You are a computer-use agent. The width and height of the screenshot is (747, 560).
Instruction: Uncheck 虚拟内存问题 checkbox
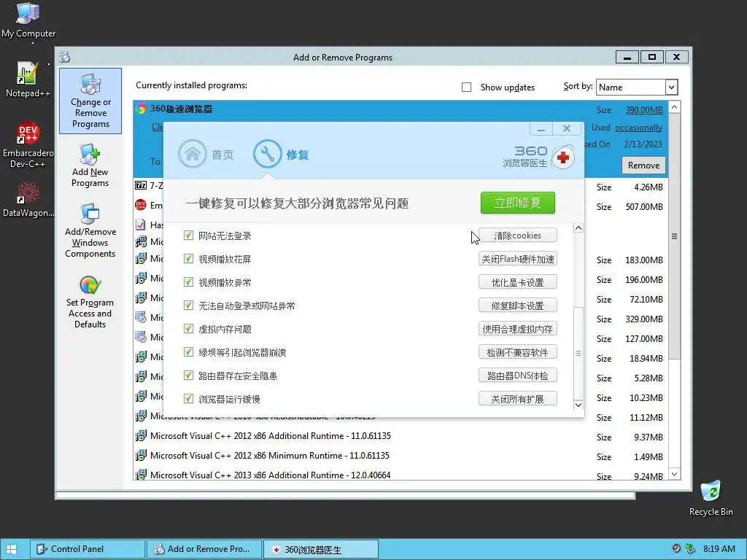(x=189, y=329)
